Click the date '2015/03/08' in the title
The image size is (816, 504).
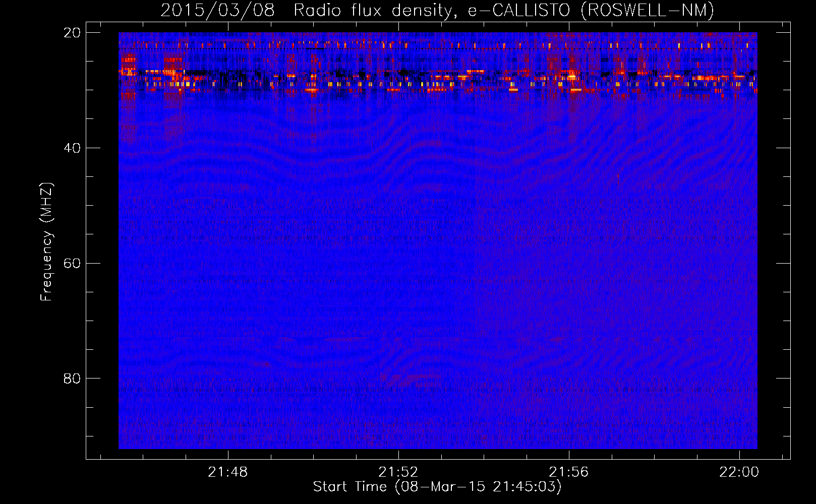click(217, 10)
